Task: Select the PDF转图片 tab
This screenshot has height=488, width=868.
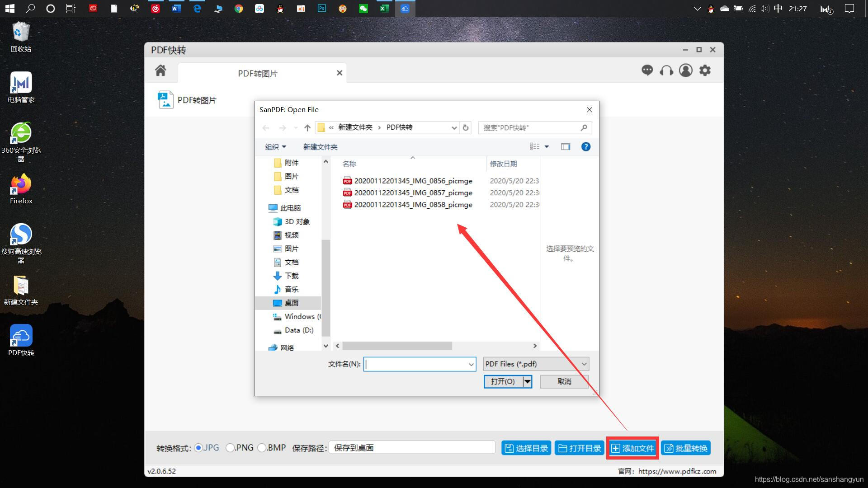Action: tap(258, 73)
